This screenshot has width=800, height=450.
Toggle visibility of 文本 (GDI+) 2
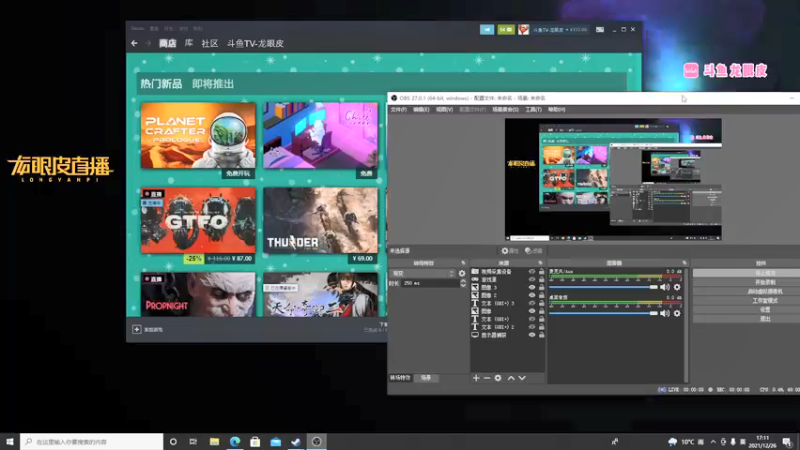(532, 327)
